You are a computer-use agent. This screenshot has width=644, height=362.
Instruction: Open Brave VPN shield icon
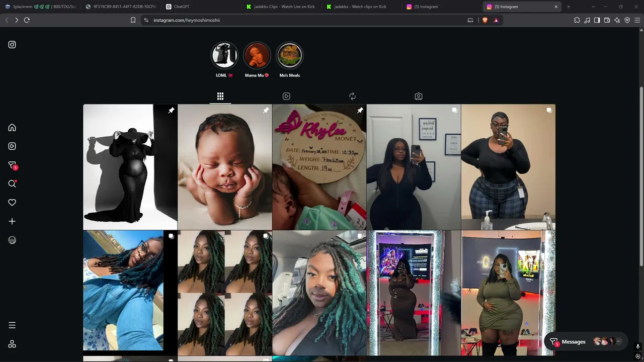(x=627, y=20)
